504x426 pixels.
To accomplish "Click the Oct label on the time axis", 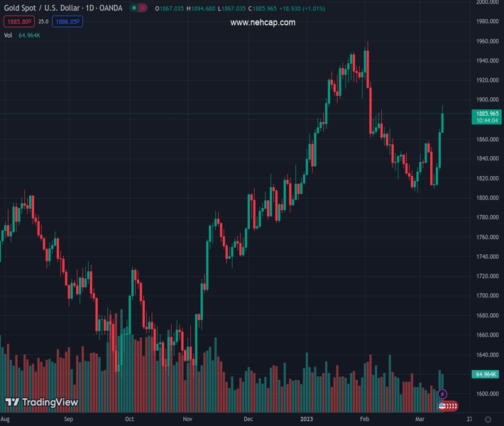I will point(128,420).
